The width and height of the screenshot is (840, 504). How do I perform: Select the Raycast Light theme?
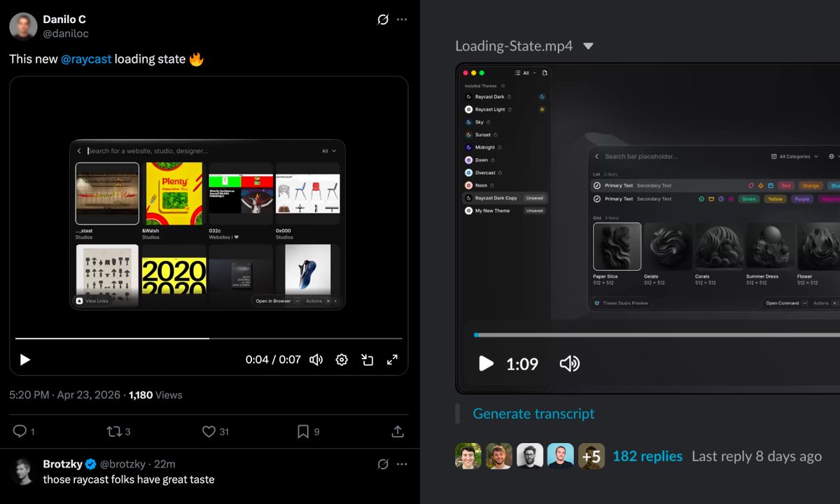[x=489, y=109]
